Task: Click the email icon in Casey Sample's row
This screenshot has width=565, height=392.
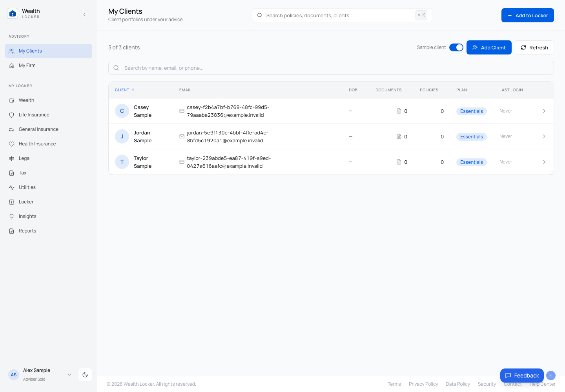Action: [x=182, y=111]
